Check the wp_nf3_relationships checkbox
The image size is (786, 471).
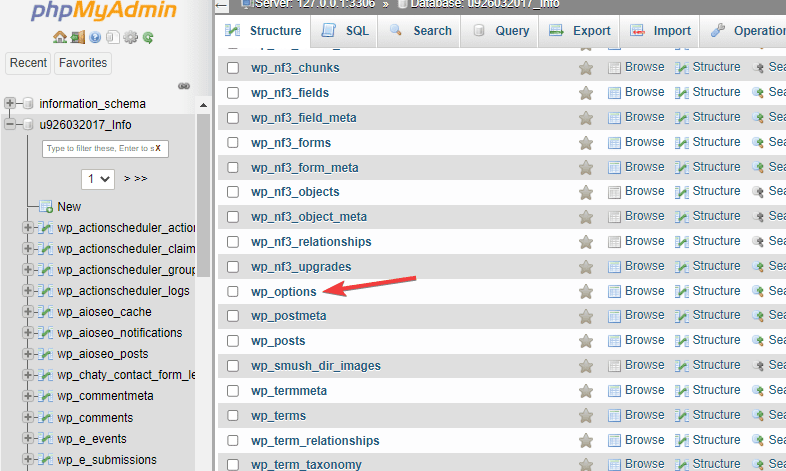pos(233,242)
